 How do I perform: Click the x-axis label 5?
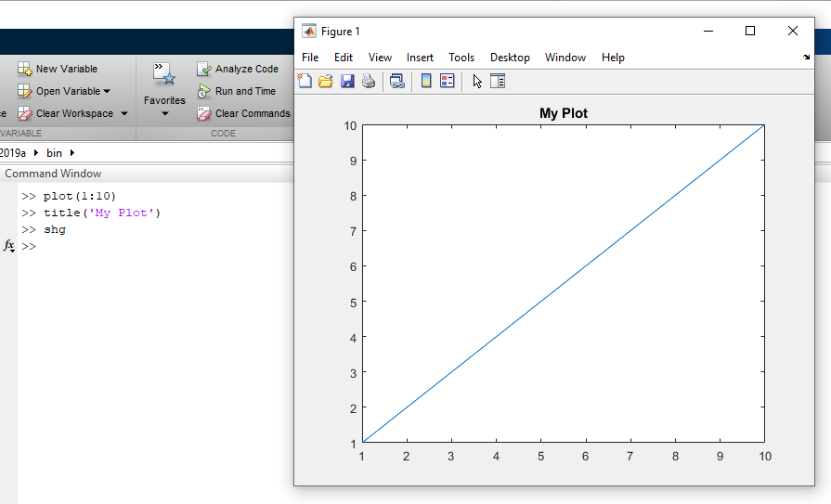coord(540,457)
